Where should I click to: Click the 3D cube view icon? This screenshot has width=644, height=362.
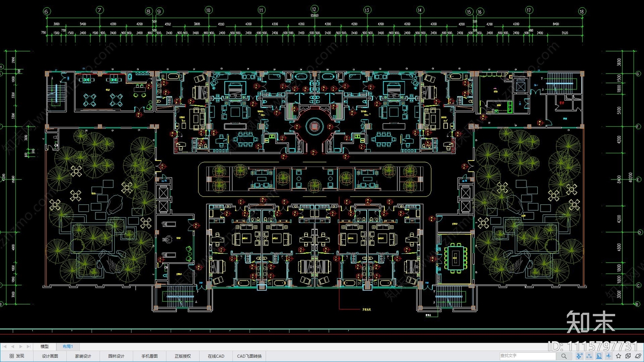click(x=628, y=356)
